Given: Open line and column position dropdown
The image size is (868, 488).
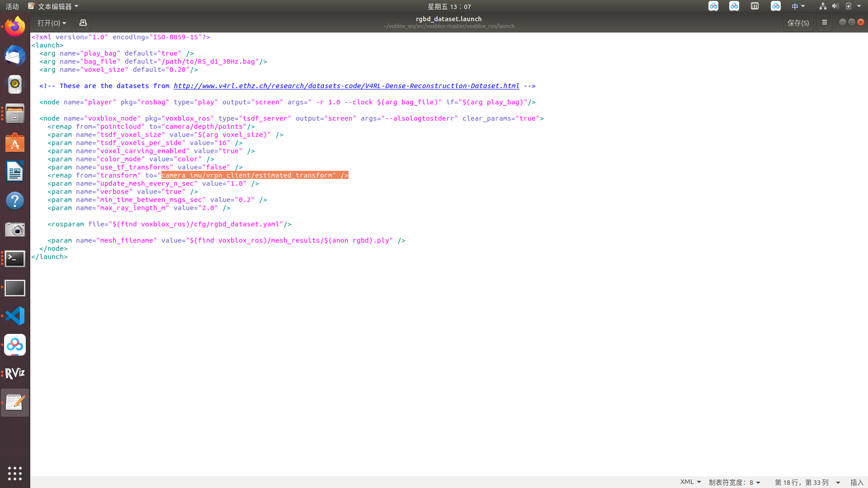Looking at the screenshot, I should click(807, 482).
